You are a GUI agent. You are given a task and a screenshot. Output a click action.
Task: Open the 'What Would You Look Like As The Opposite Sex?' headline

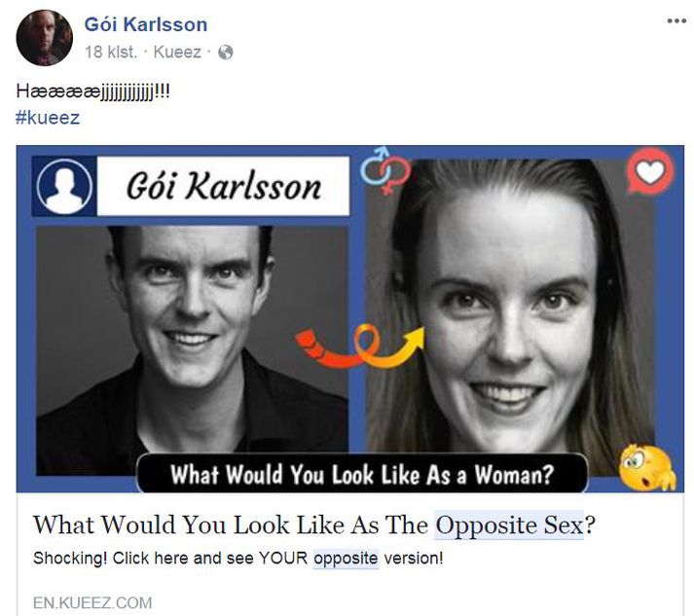click(x=314, y=525)
